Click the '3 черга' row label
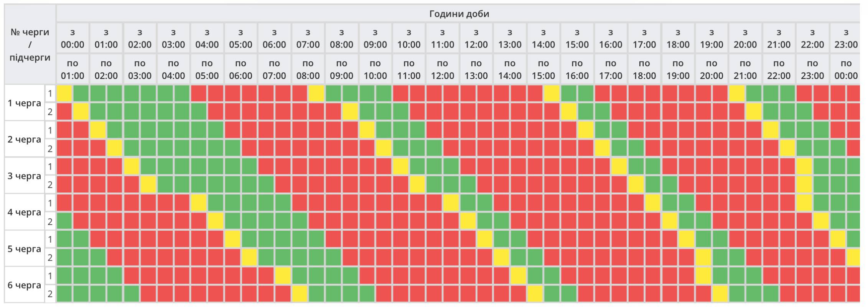The width and height of the screenshot is (868, 307). 25,176
